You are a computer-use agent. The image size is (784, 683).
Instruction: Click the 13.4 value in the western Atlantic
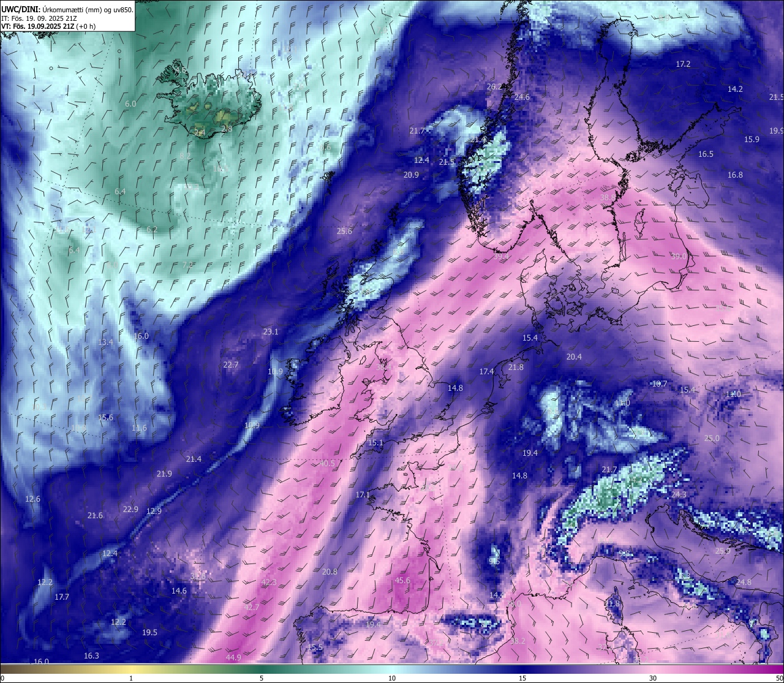(x=105, y=342)
